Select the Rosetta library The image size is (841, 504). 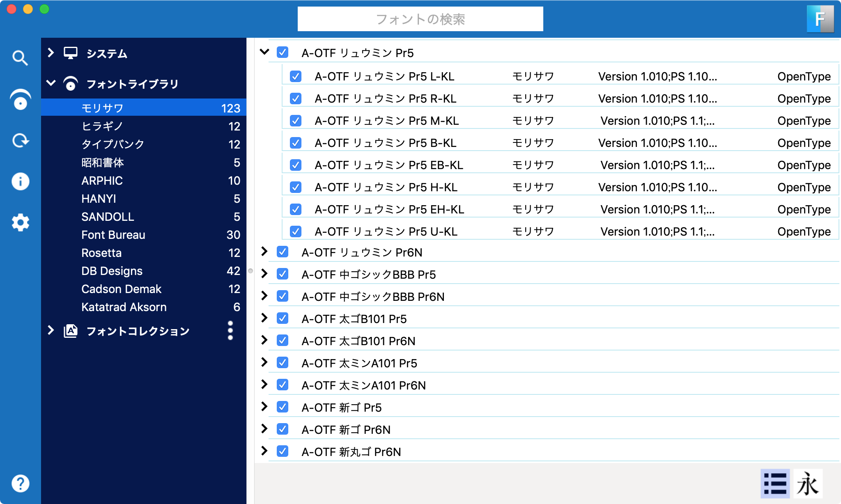144,253
